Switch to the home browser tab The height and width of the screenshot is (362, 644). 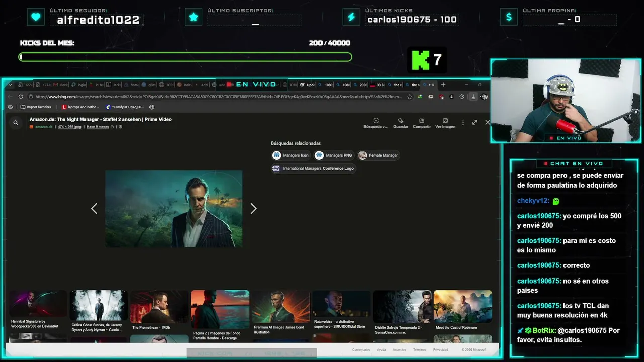click(x=132, y=85)
